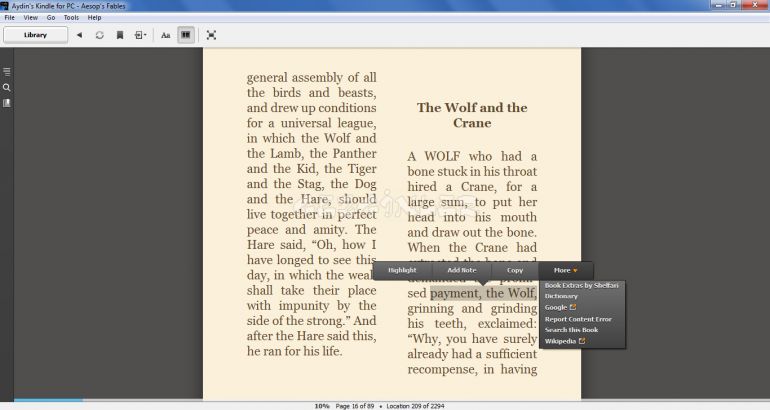Click the highlighted text 'payment, the Wolf,'
770x410 pixels.
483,293
